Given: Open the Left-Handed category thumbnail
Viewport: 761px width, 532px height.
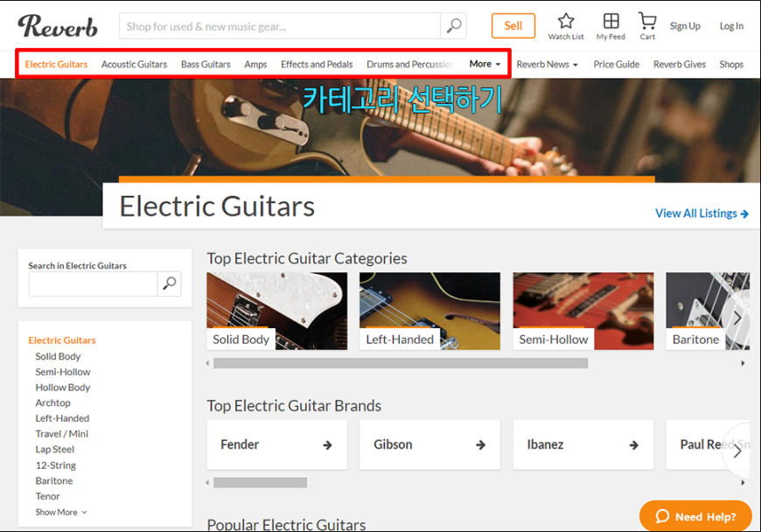Looking at the screenshot, I should (430, 311).
